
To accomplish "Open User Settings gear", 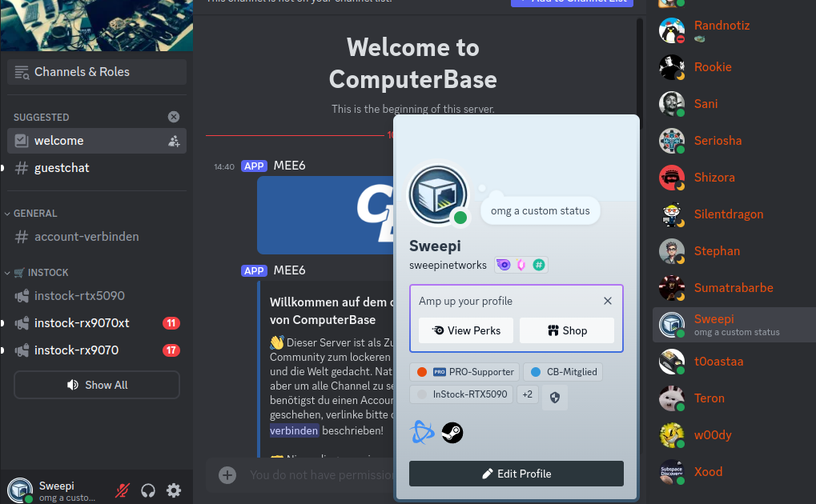I will click(174, 490).
